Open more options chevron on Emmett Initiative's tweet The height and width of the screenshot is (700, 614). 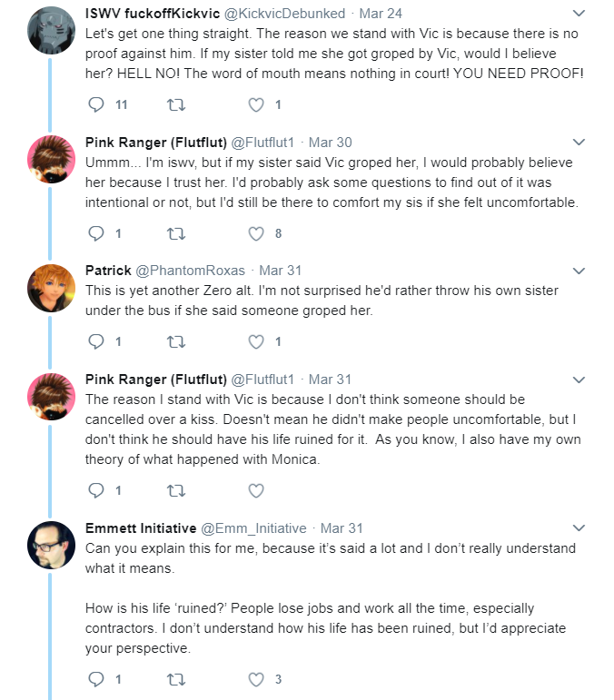click(x=579, y=528)
